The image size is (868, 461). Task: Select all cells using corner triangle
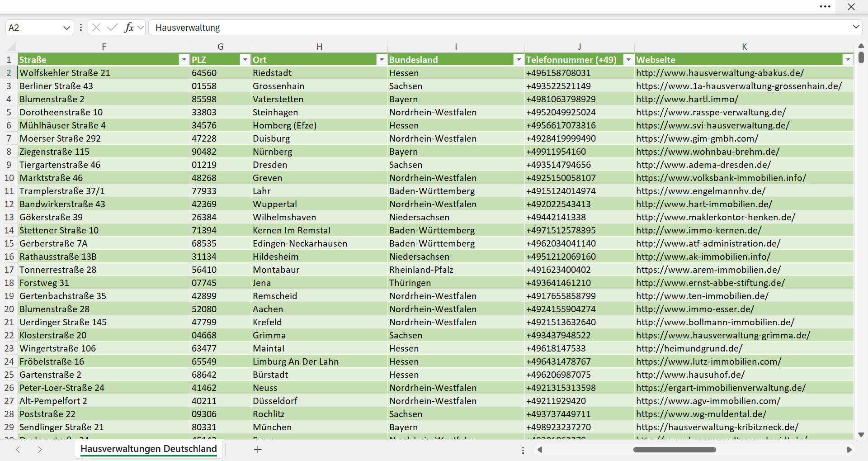[x=12, y=47]
